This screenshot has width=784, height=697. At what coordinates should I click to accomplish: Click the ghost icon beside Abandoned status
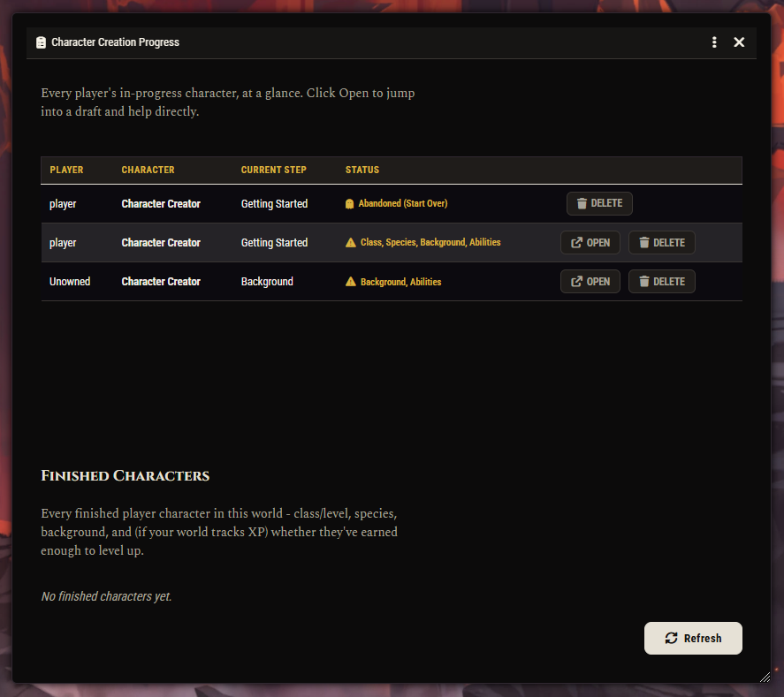[349, 204]
